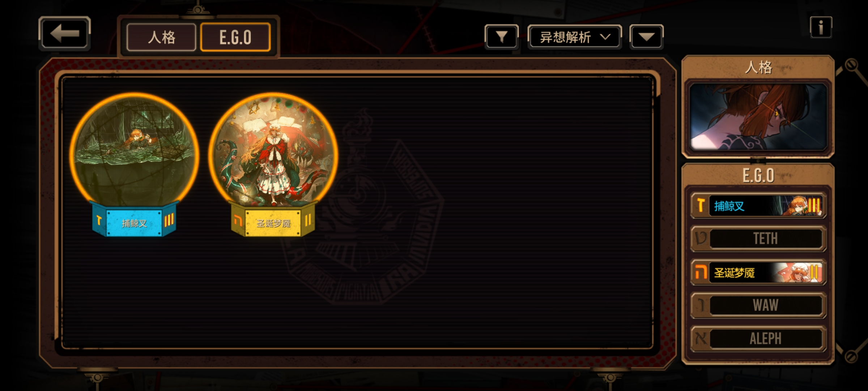Screen dimensions: 868x391
Task: Toggle sort order with the triangle arrow button
Action: (x=646, y=37)
